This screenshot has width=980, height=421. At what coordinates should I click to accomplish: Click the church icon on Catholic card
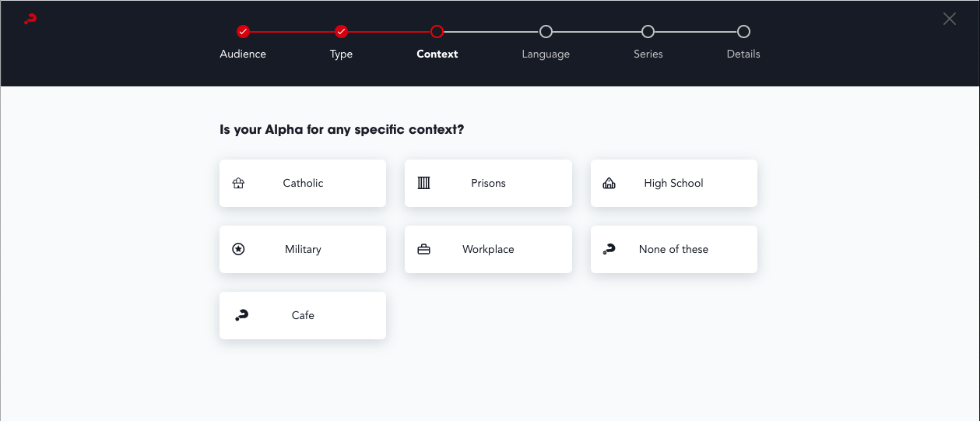click(x=239, y=184)
